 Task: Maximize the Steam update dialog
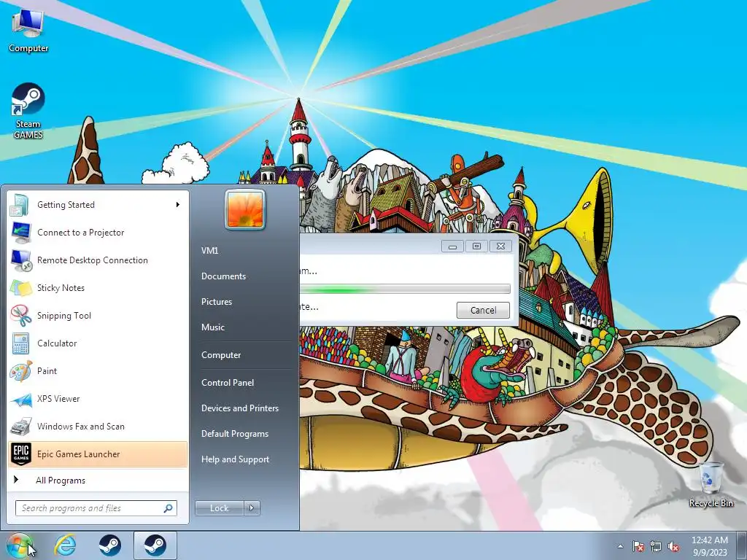coord(476,246)
